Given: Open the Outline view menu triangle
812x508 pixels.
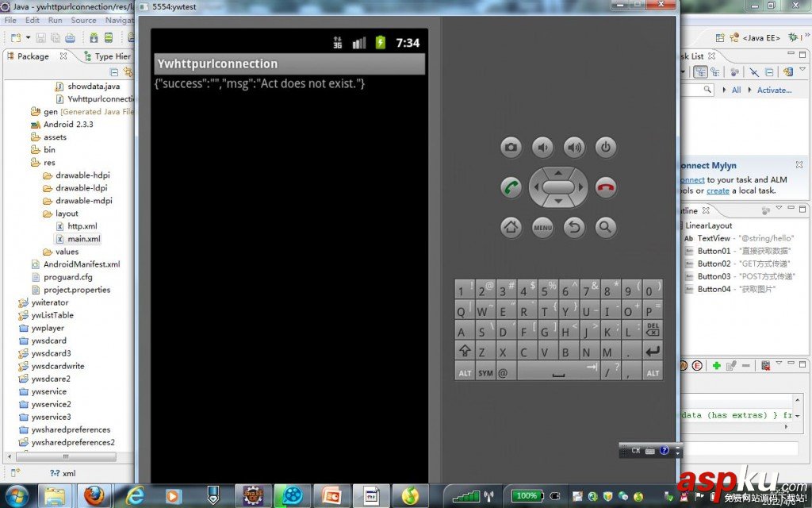Looking at the screenshot, I should [779, 208].
